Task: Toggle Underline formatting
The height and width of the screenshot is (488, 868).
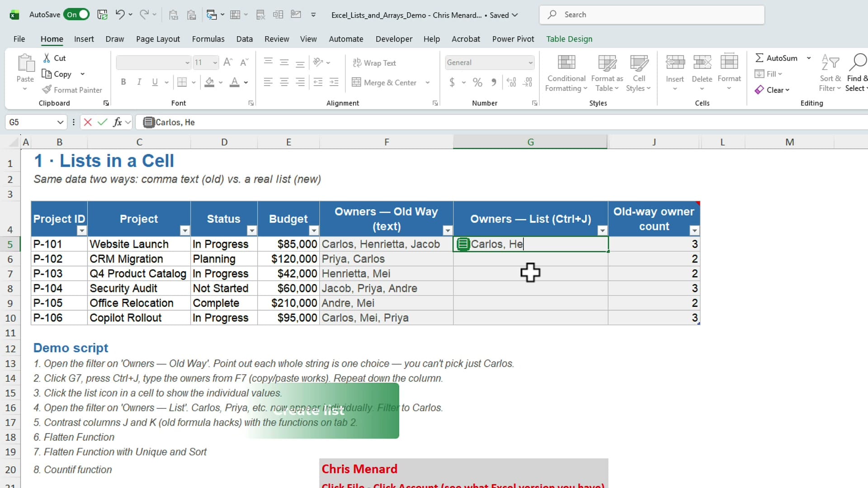Action: click(155, 82)
